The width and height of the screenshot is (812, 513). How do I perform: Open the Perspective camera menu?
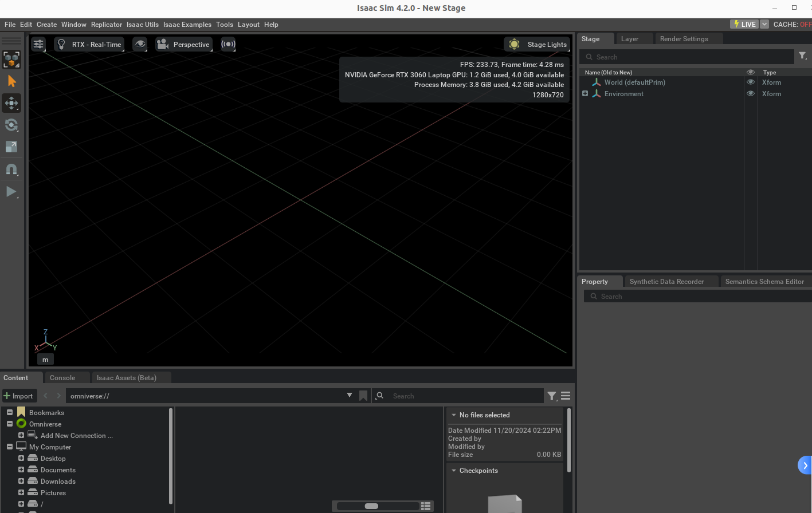(184, 44)
